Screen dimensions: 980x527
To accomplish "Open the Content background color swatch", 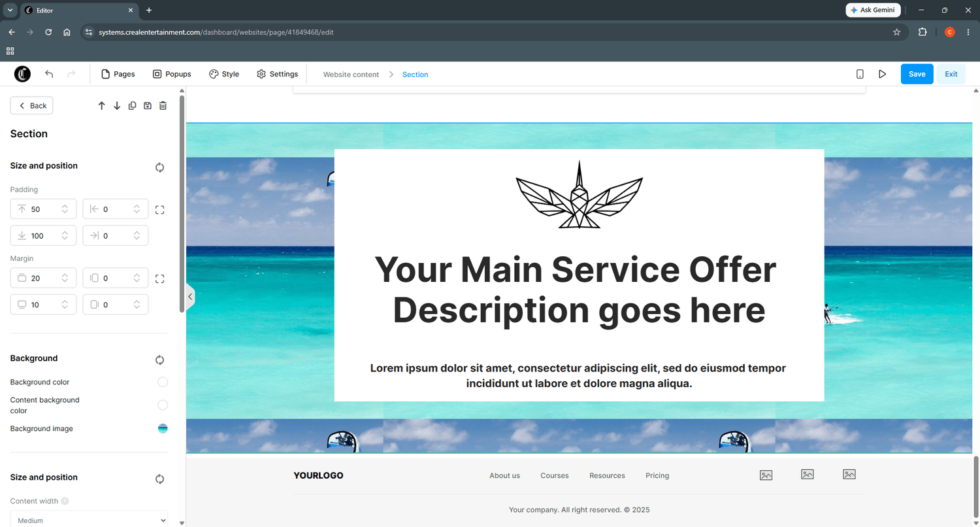I will click(163, 405).
